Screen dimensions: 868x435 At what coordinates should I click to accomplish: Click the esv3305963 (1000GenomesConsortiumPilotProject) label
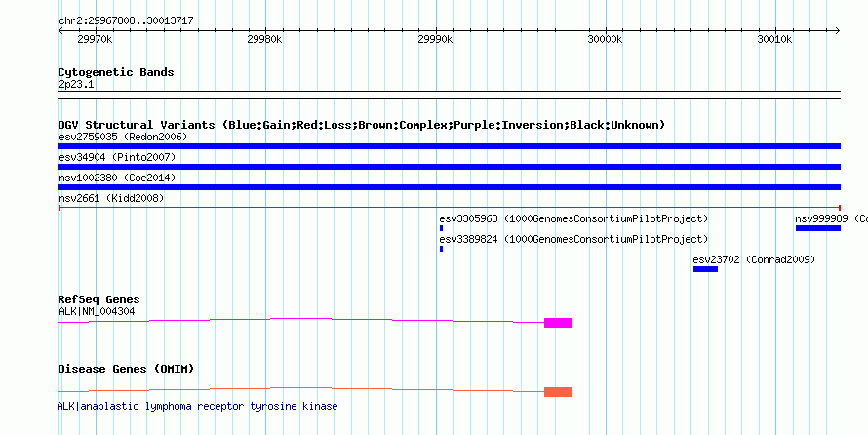tap(573, 218)
